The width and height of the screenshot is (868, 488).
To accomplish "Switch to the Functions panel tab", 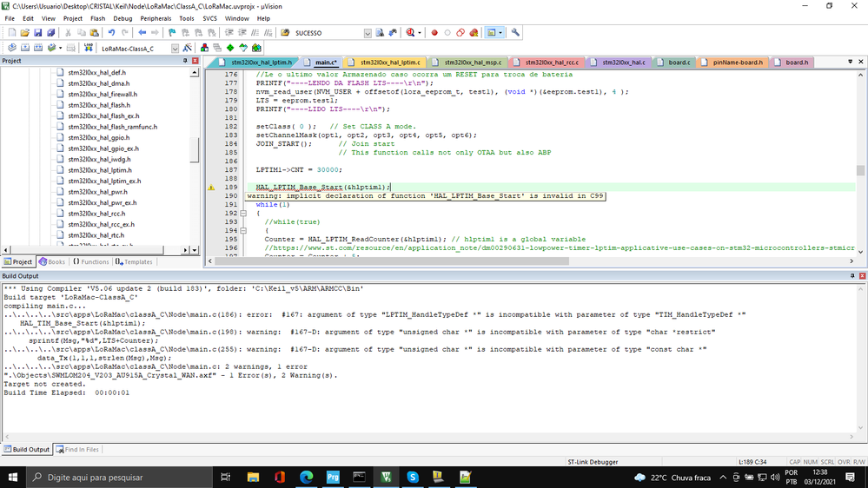I will (90, 261).
